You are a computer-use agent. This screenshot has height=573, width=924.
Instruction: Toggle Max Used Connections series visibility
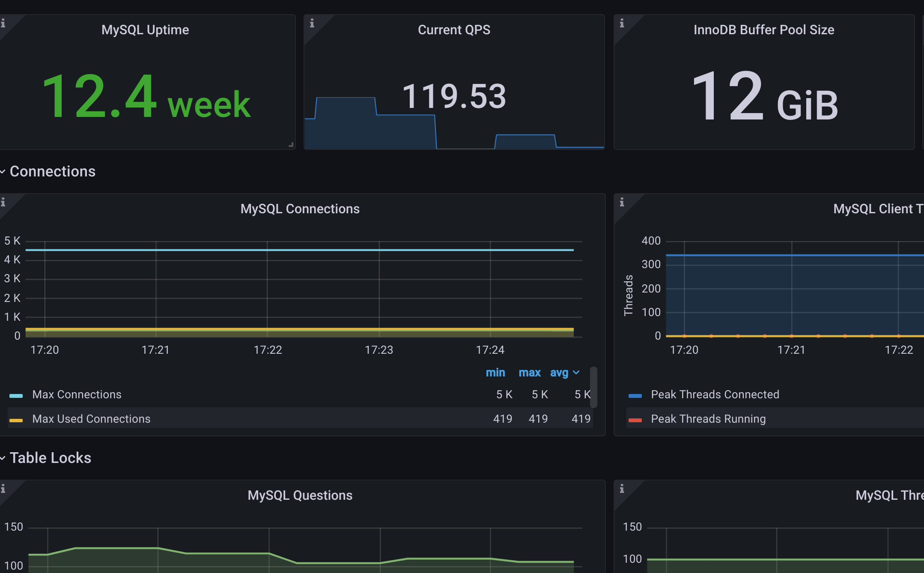click(91, 419)
